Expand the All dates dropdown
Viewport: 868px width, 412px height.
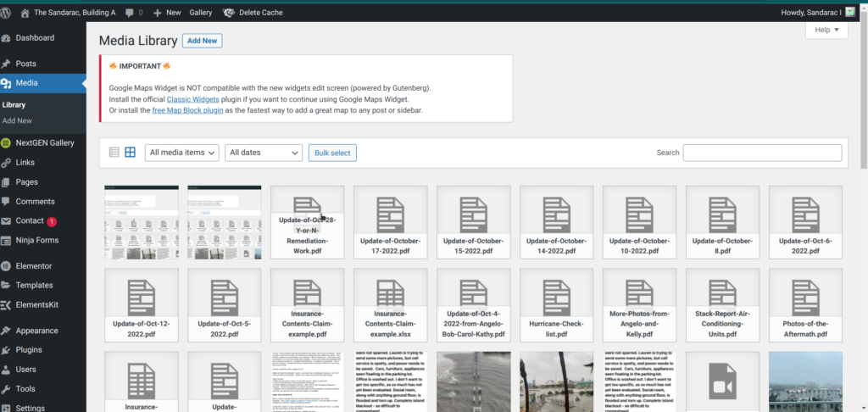[263, 153]
